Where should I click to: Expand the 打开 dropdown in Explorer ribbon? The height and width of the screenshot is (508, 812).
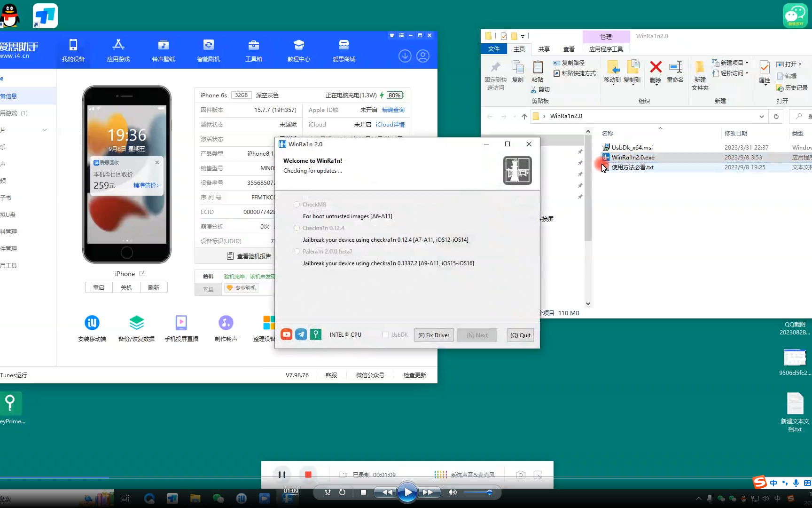(x=800, y=64)
